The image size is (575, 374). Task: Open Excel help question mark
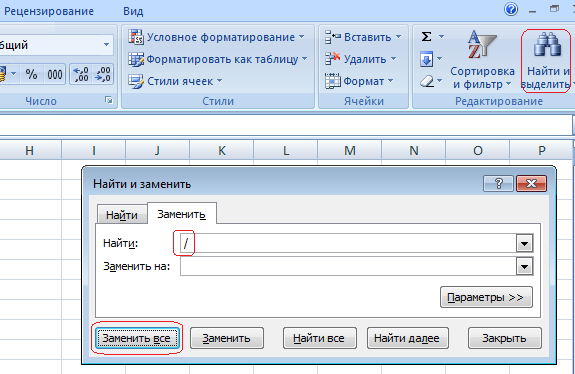click(x=510, y=9)
